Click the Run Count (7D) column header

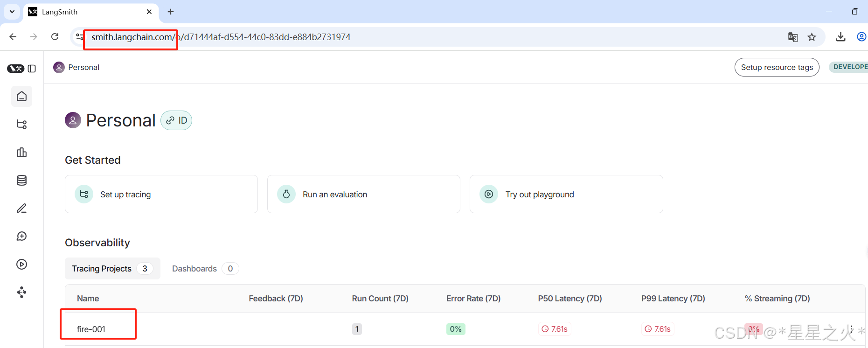click(x=380, y=299)
